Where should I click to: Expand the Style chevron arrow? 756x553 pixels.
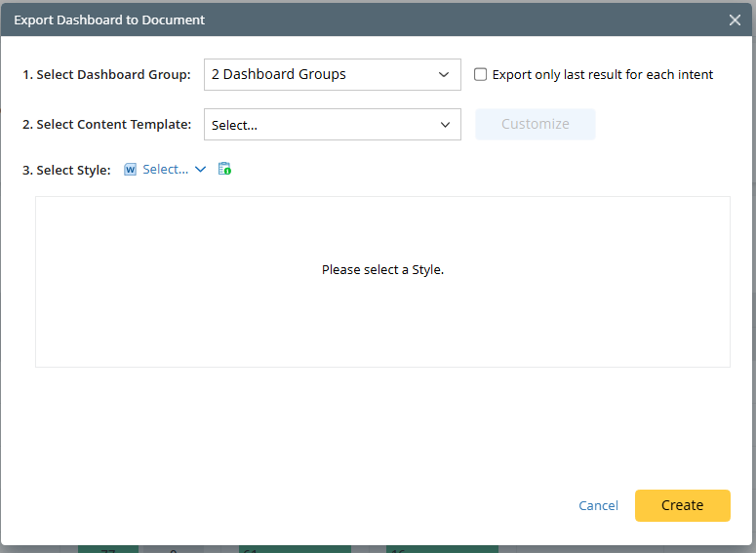pyautogui.click(x=201, y=170)
